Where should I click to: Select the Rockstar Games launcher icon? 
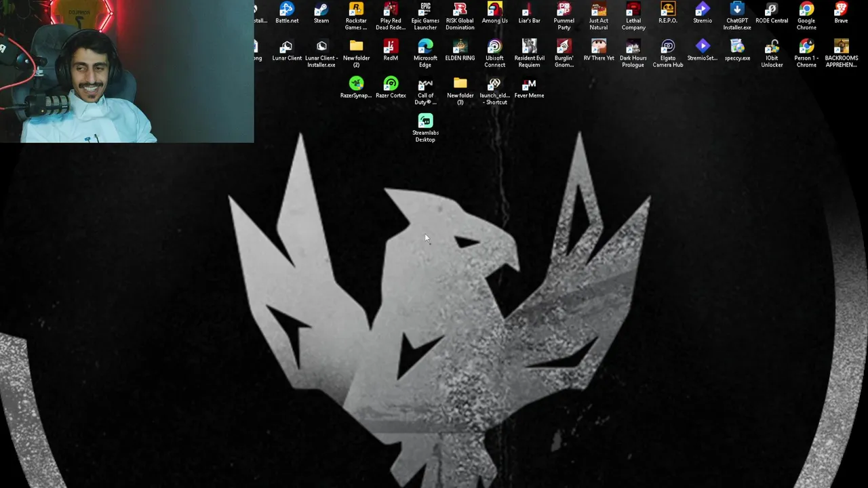356,16
